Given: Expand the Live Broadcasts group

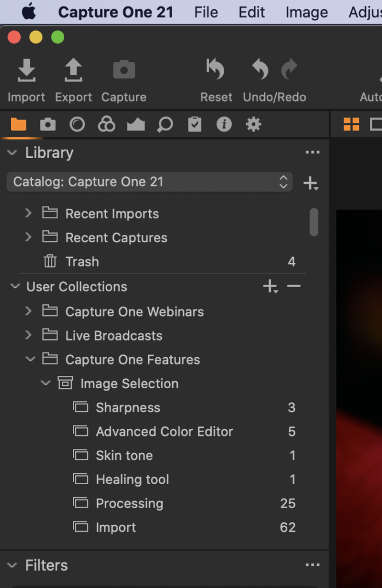Looking at the screenshot, I should coord(28,335).
